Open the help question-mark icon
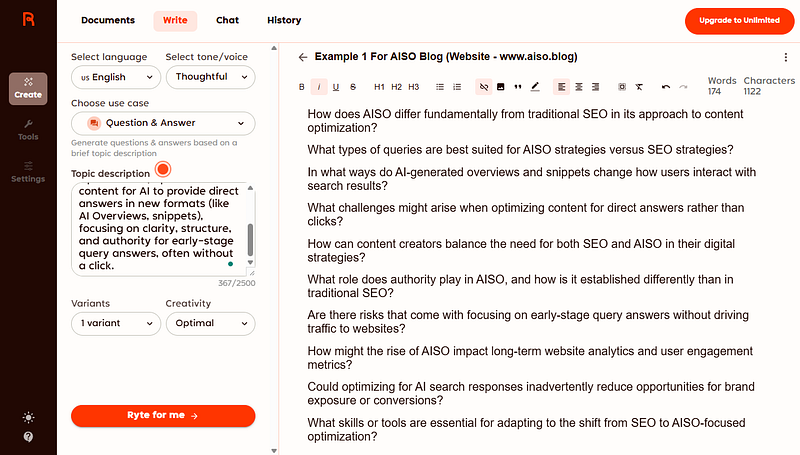The height and width of the screenshot is (455, 800). click(x=29, y=437)
